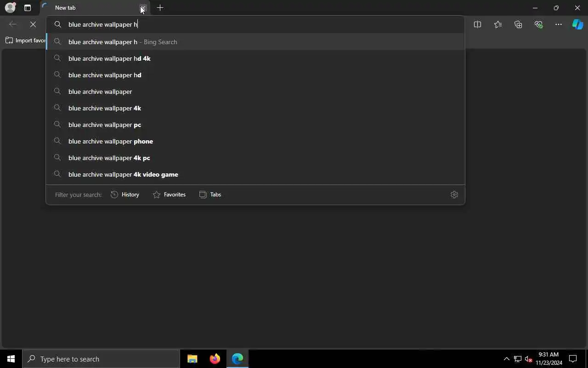Select suggestion 'blue archive wallpaper pc'

pyautogui.click(x=255, y=125)
